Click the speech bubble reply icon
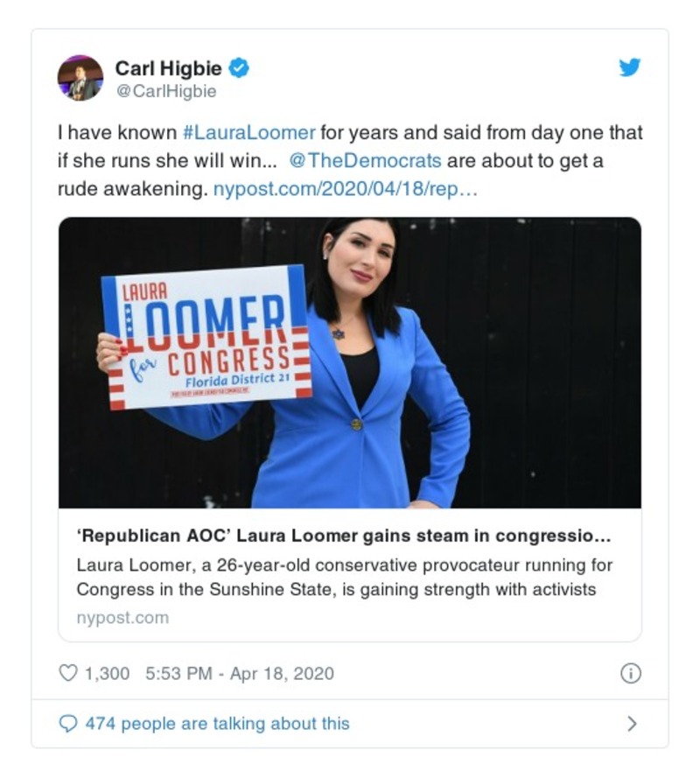This screenshot has height=778, width=700. (68, 724)
